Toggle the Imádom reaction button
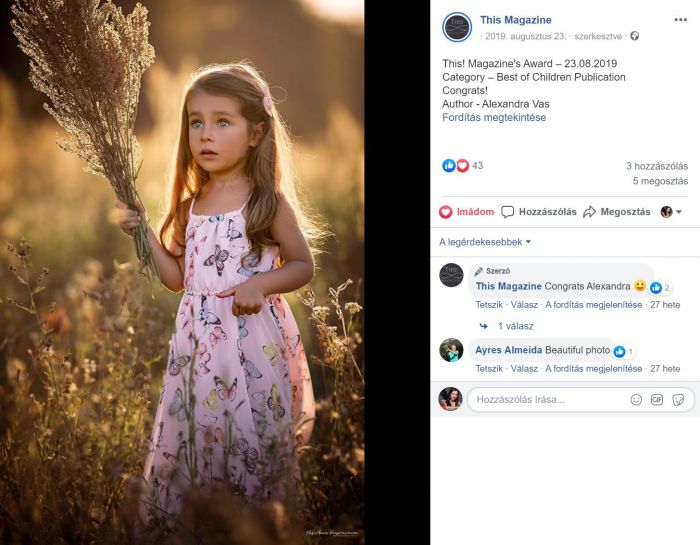The height and width of the screenshot is (545, 700). 467,212
